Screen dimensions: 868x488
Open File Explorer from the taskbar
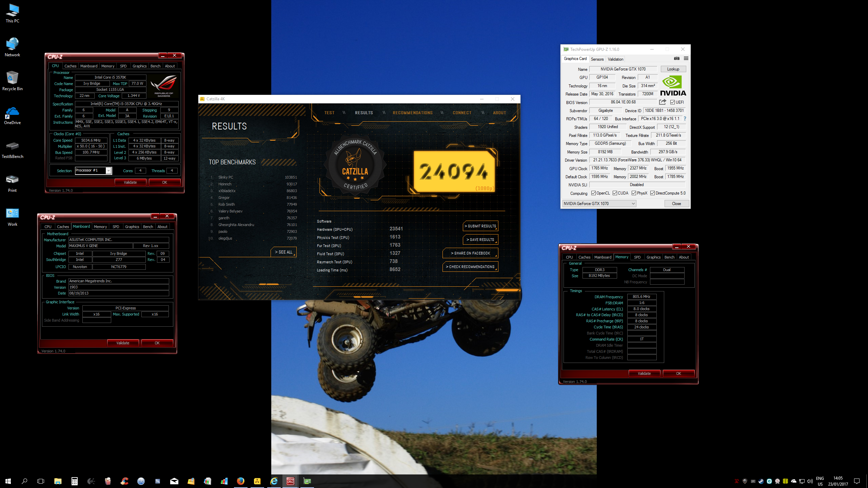tap(58, 481)
